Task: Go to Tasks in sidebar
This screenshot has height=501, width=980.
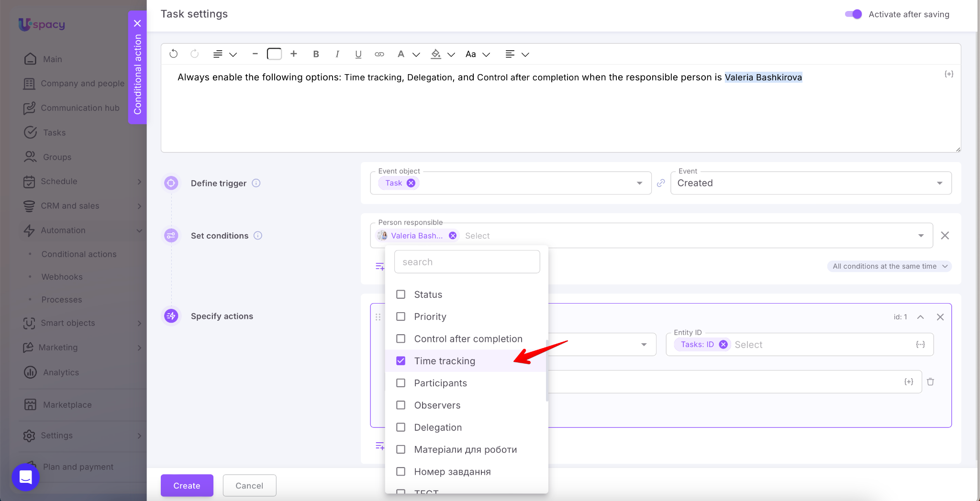Action: [x=54, y=132]
